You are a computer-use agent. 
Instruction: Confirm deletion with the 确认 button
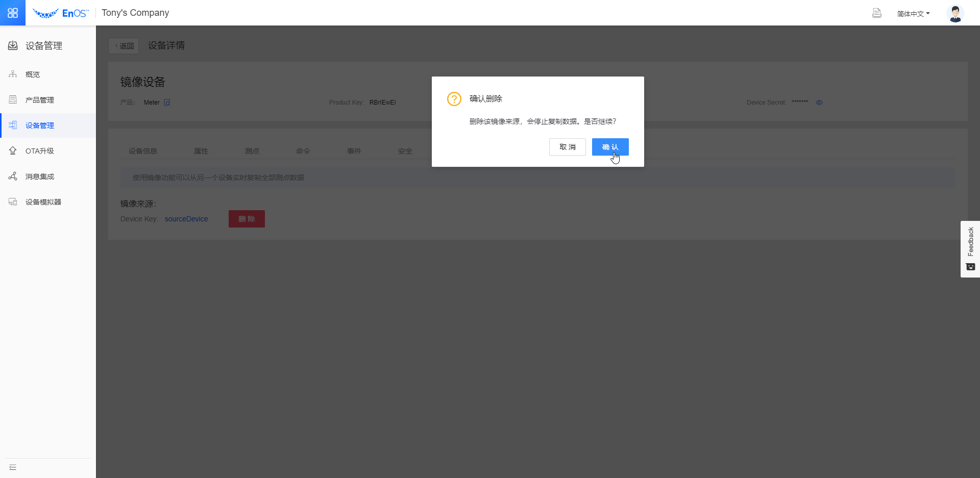pyautogui.click(x=610, y=147)
